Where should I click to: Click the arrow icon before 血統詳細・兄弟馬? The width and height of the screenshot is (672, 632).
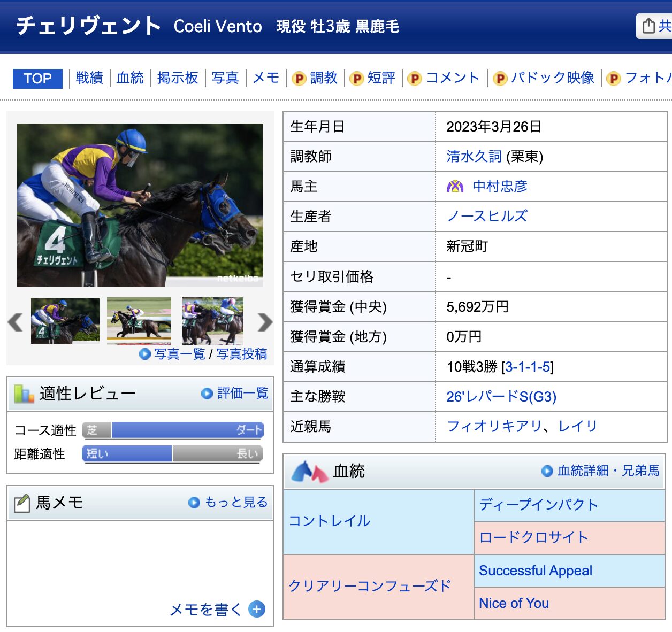point(547,471)
